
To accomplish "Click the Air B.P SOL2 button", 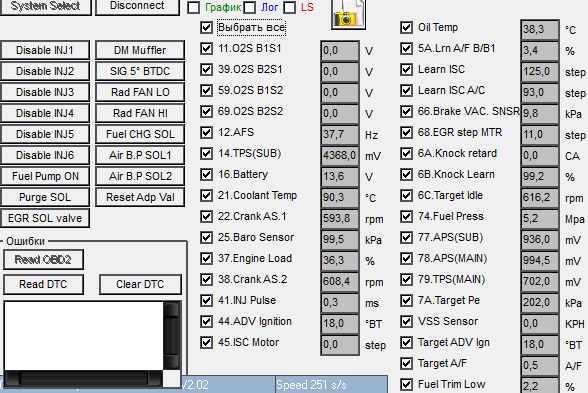I will 140,176.
